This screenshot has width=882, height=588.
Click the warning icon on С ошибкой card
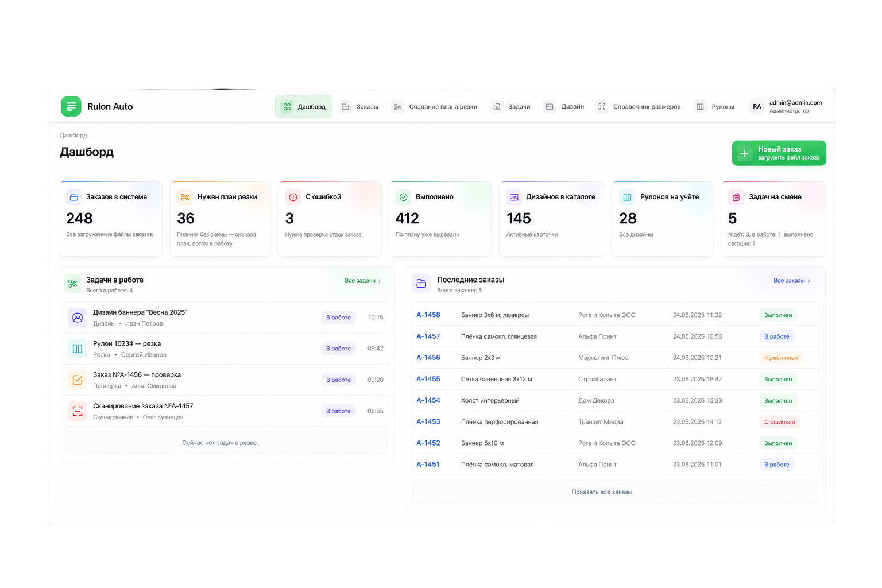point(293,197)
